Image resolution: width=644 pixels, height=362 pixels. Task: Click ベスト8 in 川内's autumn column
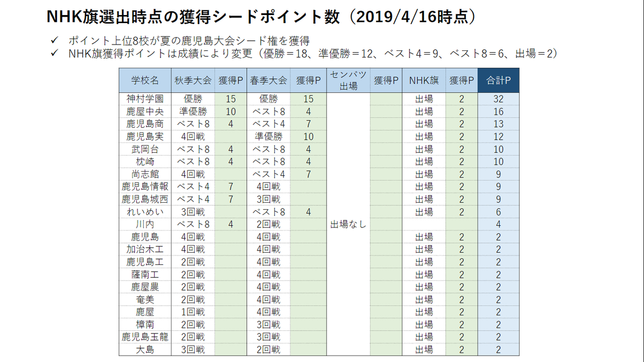[193, 224]
